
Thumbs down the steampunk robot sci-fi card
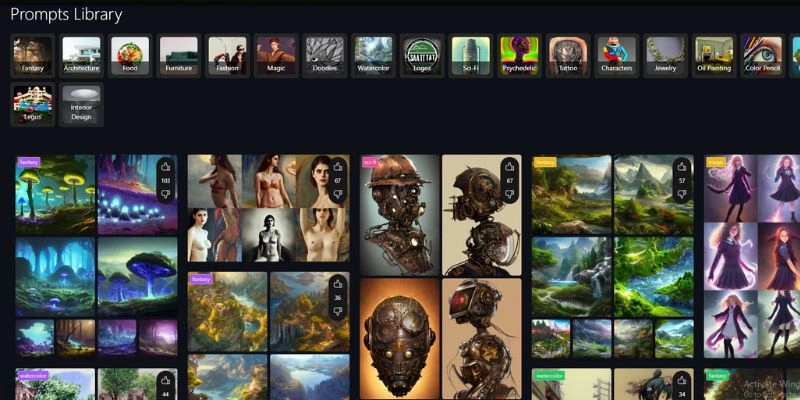pyautogui.click(x=510, y=194)
